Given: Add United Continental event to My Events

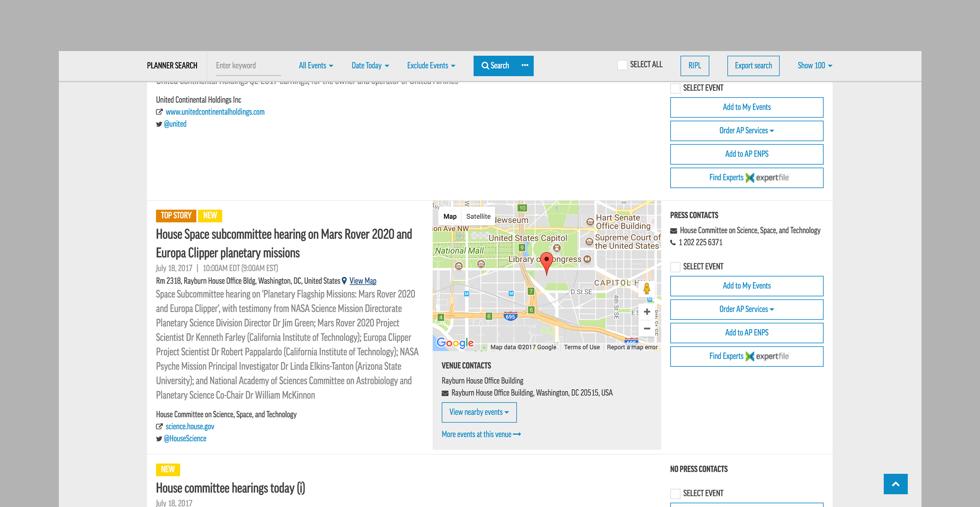Looking at the screenshot, I should (747, 107).
